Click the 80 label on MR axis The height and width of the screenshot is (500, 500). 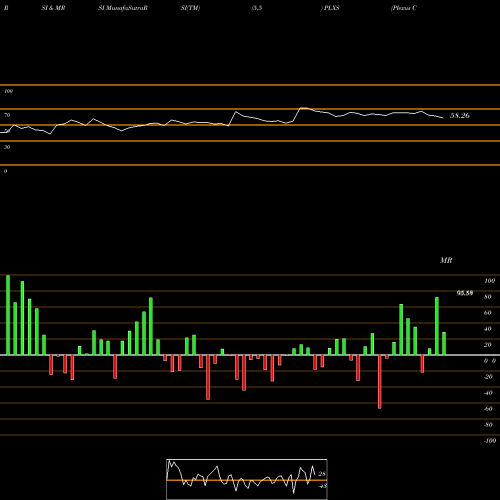(488, 297)
